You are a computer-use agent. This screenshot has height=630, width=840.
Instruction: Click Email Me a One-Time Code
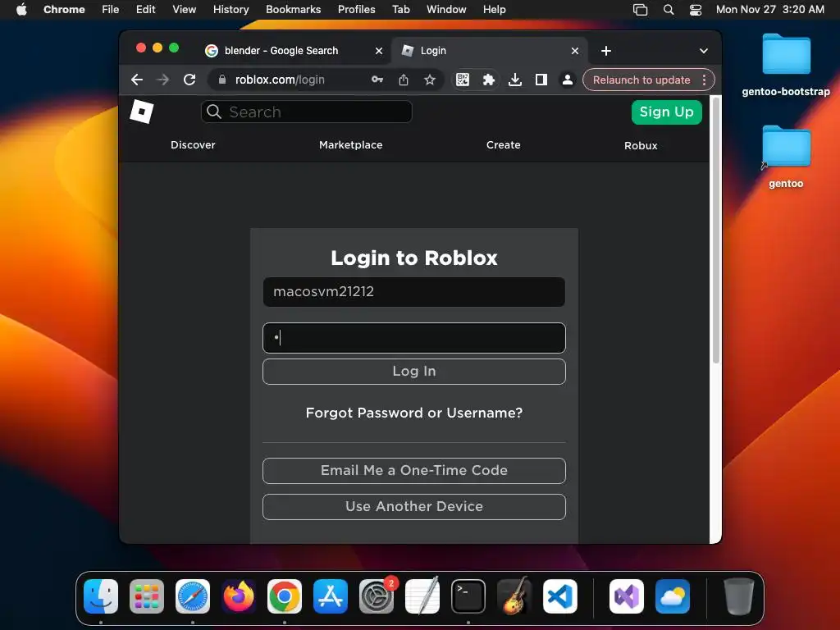(x=414, y=470)
